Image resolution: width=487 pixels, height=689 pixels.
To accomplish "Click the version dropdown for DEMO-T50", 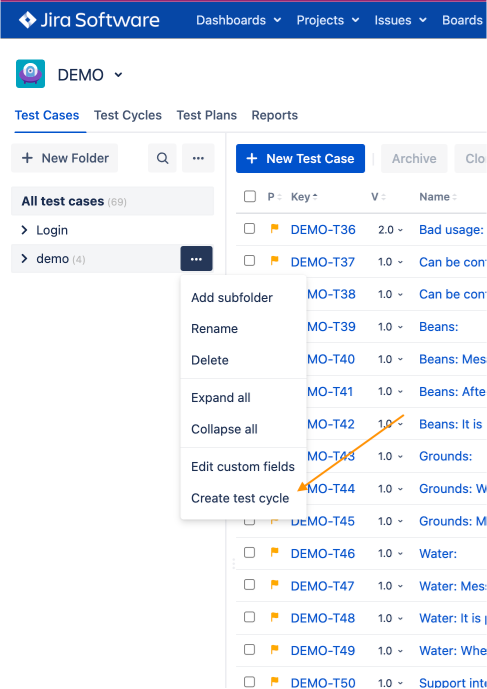I will tap(391, 683).
